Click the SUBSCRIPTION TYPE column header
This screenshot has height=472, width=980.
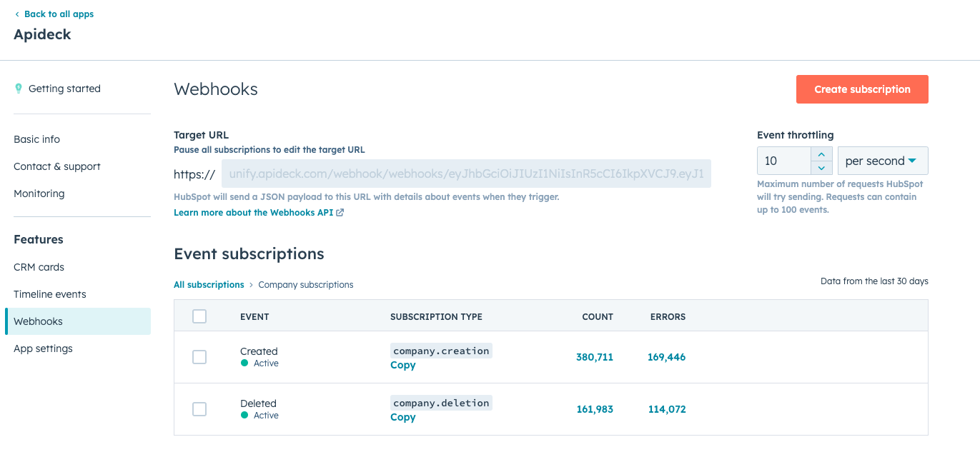point(436,316)
